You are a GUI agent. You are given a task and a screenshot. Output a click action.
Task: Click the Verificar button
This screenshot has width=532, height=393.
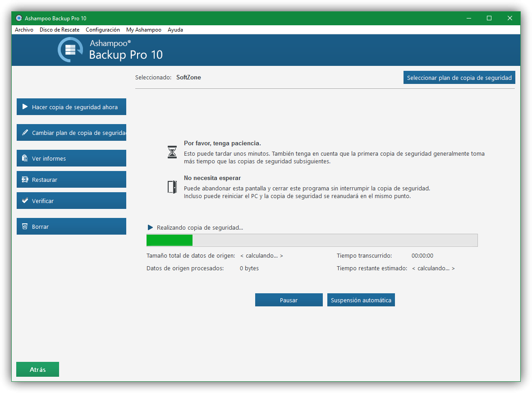tap(71, 200)
